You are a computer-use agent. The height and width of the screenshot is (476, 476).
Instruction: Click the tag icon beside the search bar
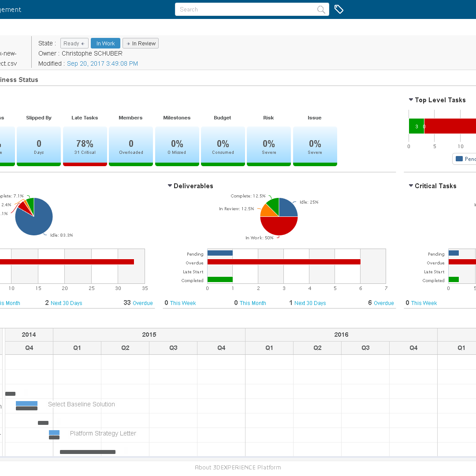pyautogui.click(x=338, y=9)
